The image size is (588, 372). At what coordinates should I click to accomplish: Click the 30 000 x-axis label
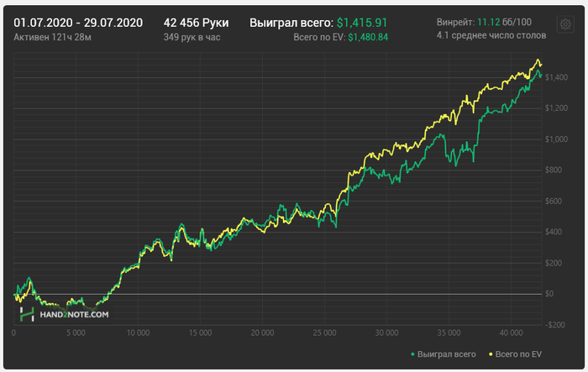coord(386,333)
